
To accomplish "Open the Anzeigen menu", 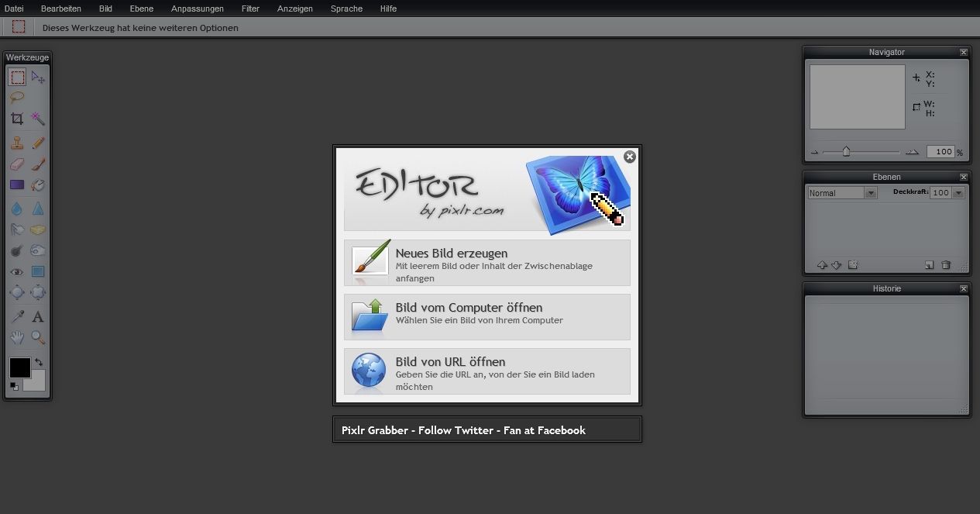I will (x=295, y=9).
